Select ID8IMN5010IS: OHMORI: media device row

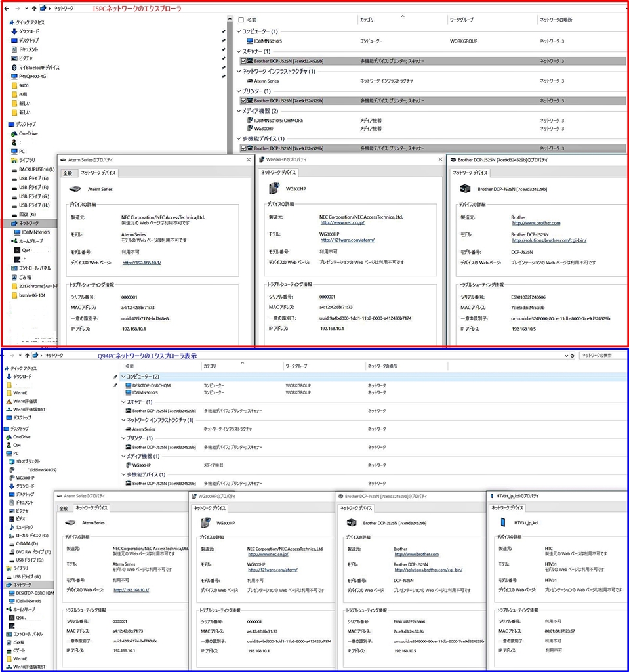tap(433, 121)
